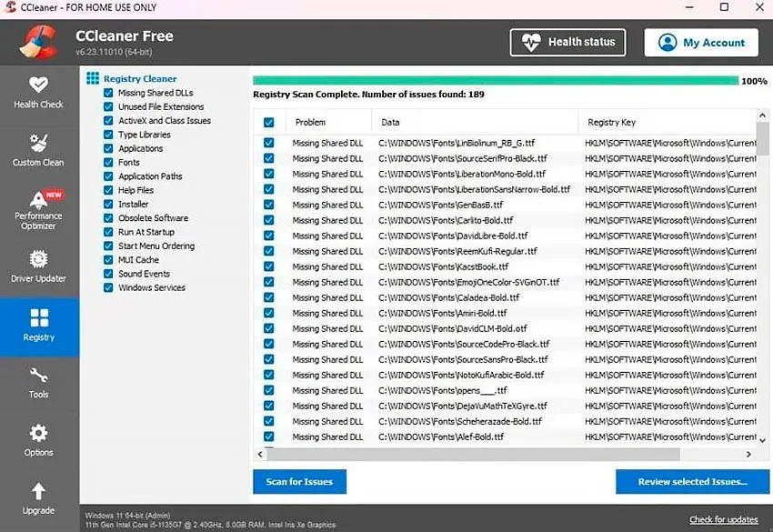
Task: Uncheck the LinBiolinum_RB_G.ttf issue row
Action: coord(268,143)
